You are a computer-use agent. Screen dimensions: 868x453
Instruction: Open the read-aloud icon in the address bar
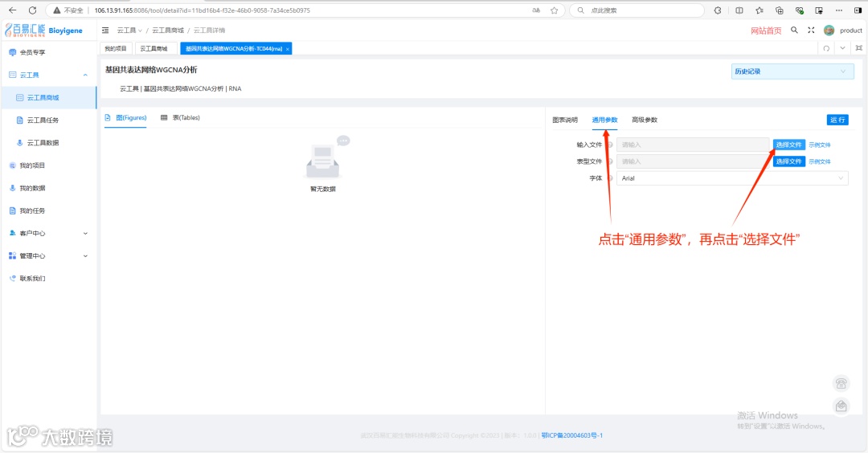(536, 10)
